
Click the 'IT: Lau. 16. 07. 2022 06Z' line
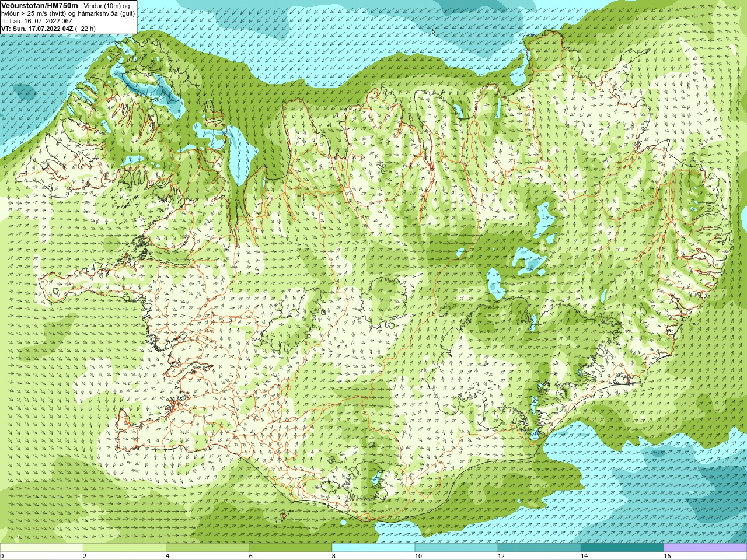[37, 21]
